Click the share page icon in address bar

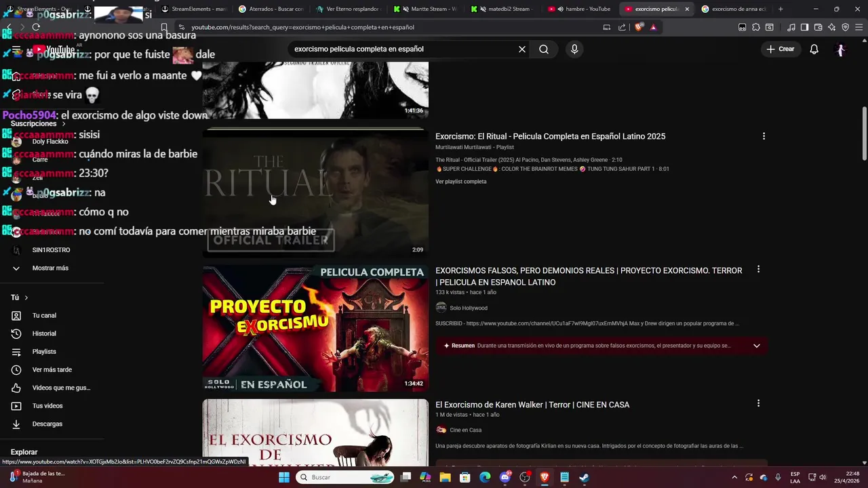(x=622, y=27)
